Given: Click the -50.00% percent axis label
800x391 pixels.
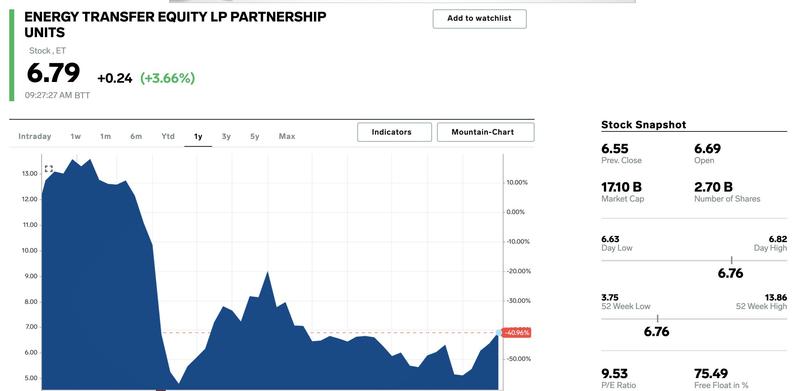Looking at the screenshot, I should tap(518, 359).
